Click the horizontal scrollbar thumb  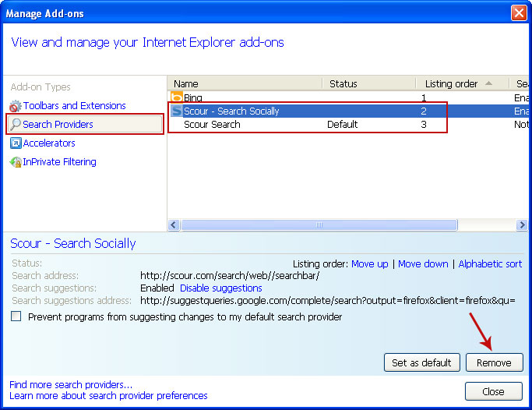click(x=319, y=224)
